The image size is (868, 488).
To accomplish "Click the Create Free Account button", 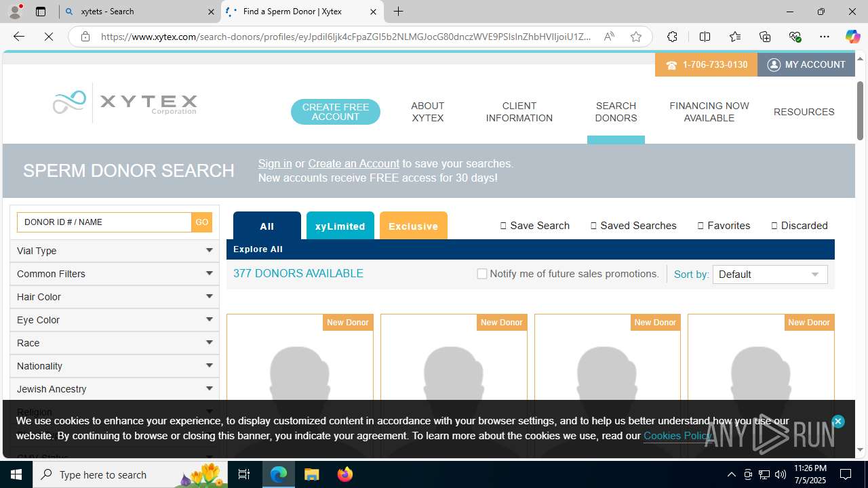I will [336, 112].
